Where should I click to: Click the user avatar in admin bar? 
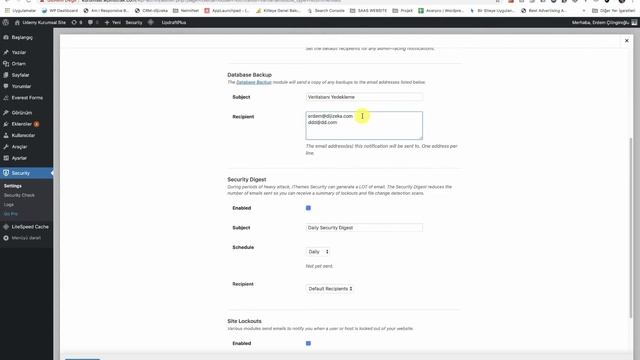[x=634, y=22]
